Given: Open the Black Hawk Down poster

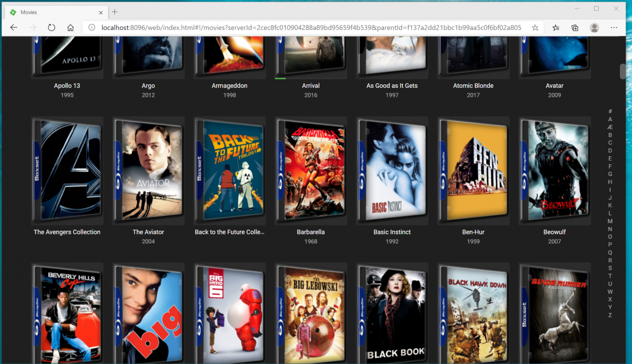Looking at the screenshot, I should pyautogui.click(x=473, y=314).
